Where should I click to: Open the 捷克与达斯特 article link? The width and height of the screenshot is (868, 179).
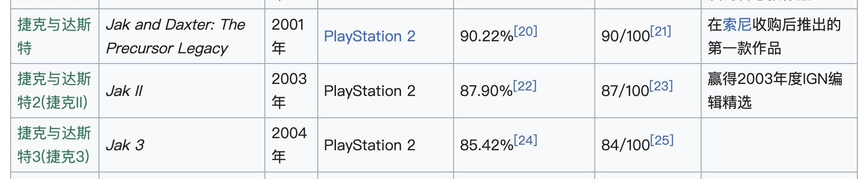(54, 36)
